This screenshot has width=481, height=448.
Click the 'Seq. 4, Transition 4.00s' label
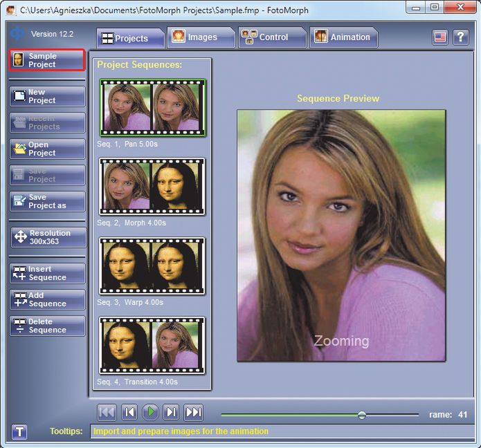pos(137,382)
